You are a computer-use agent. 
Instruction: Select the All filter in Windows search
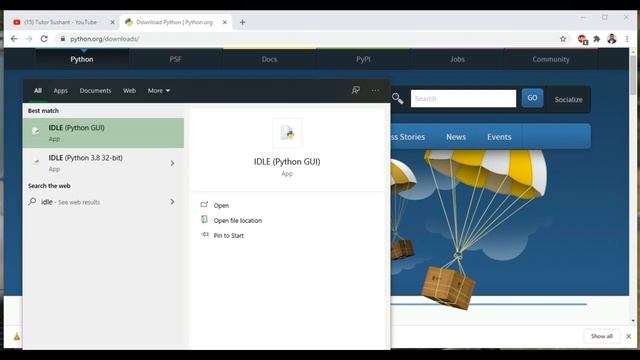[38, 91]
